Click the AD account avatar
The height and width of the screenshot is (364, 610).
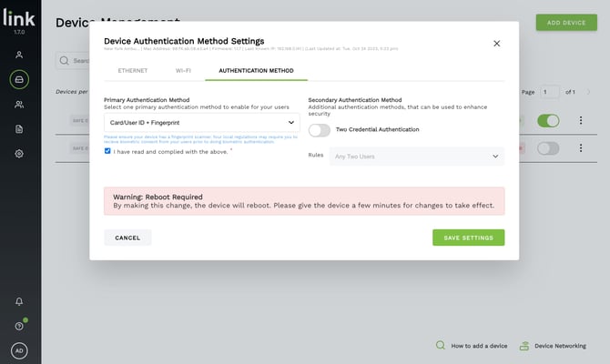coord(19,350)
